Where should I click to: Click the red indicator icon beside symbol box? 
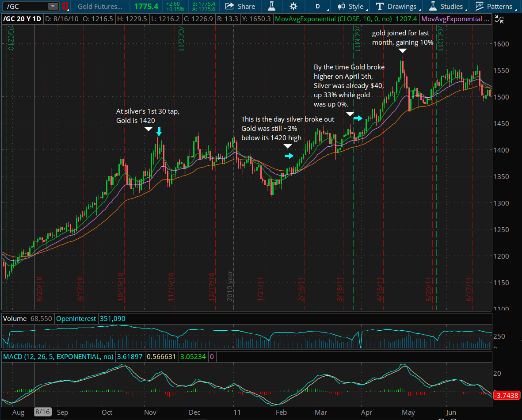pyautogui.click(x=65, y=6)
